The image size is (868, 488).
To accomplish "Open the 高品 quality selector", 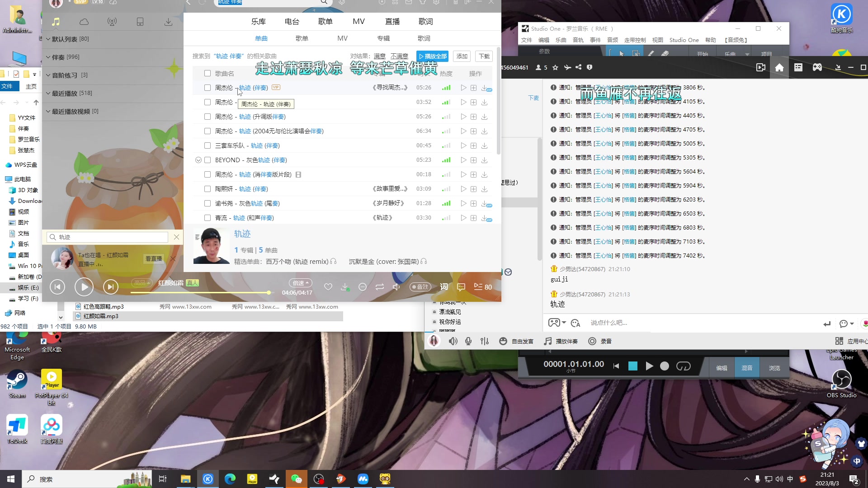I will (142, 283).
